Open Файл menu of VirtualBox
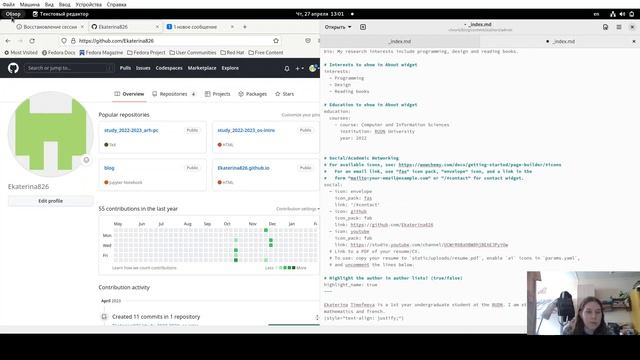Image resolution: width=640 pixels, height=360 pixels. [x=8, y=4]
